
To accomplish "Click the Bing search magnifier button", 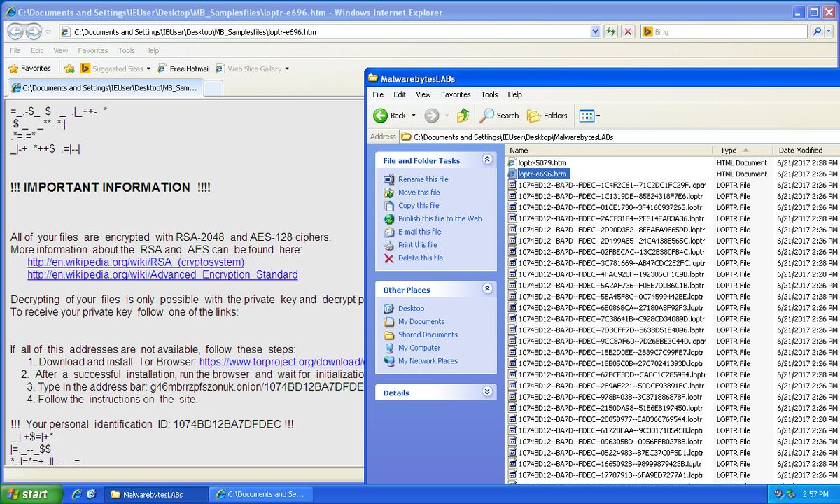I will 817,31.
